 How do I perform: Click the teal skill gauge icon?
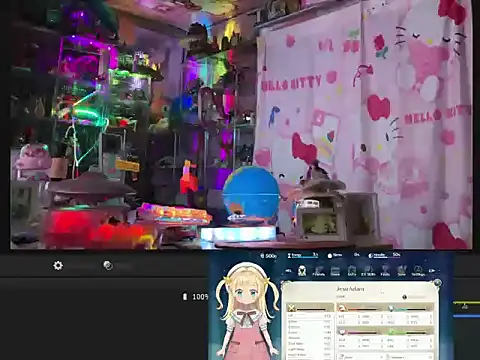391,308
